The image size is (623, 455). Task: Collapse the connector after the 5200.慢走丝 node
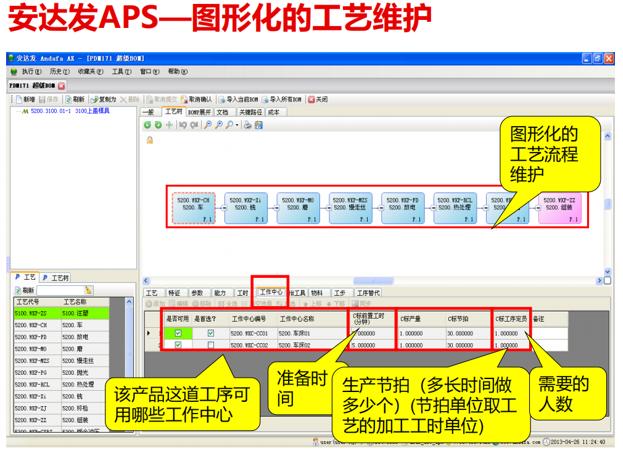(381, 208)
